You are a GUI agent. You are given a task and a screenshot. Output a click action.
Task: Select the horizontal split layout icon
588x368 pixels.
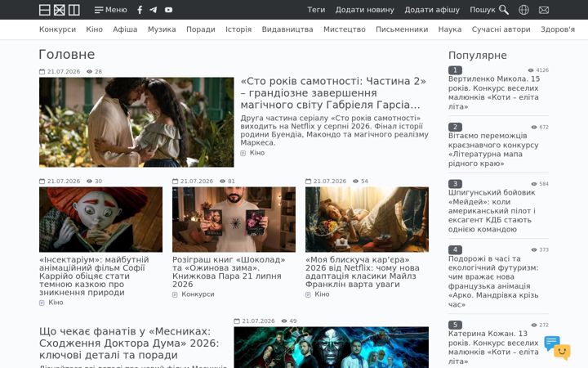click(x=45, y=10)
